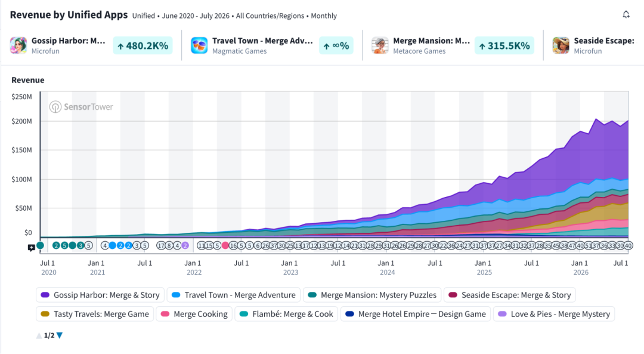Hide Merge Mansion: Mystery Puzzles series
The width and height of the screenshot is (644, 354).
coord(372,295)
